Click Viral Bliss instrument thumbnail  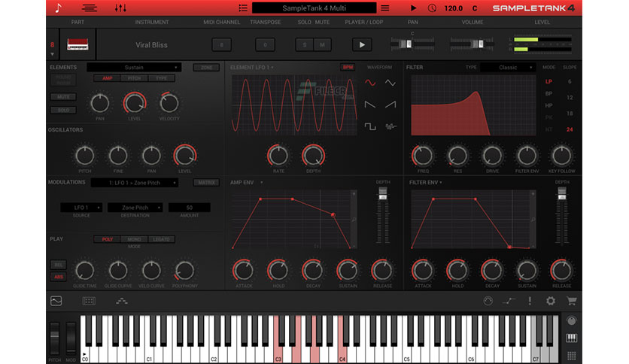77,44
